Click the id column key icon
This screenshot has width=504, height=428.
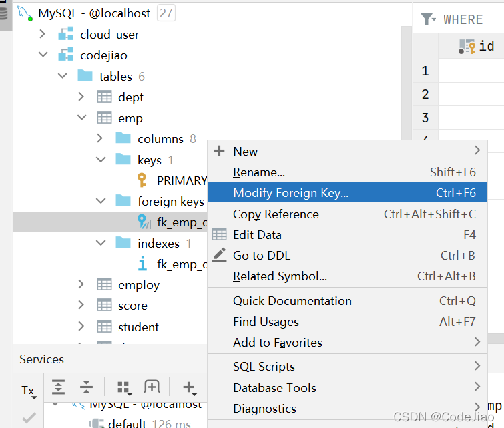[x=467, y=47]
